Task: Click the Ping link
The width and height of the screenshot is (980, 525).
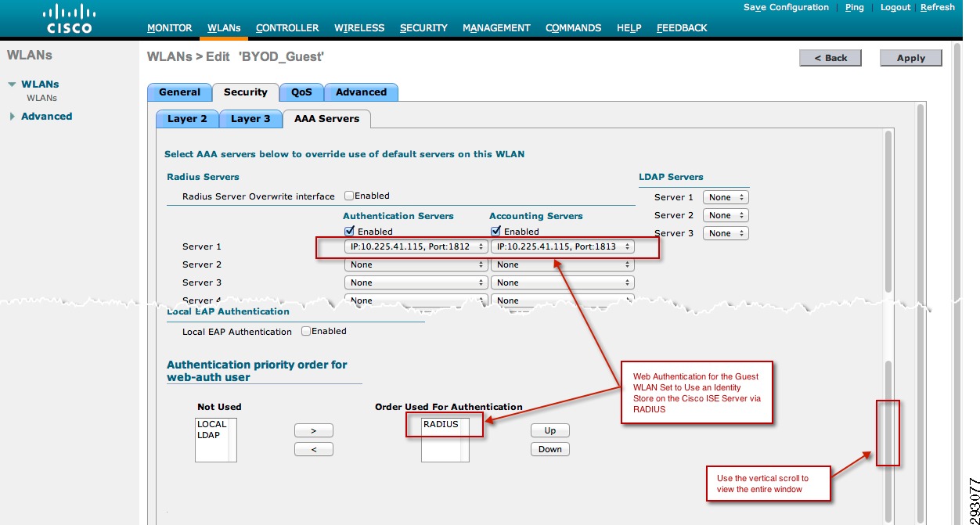Action: [x=855, y=7]
